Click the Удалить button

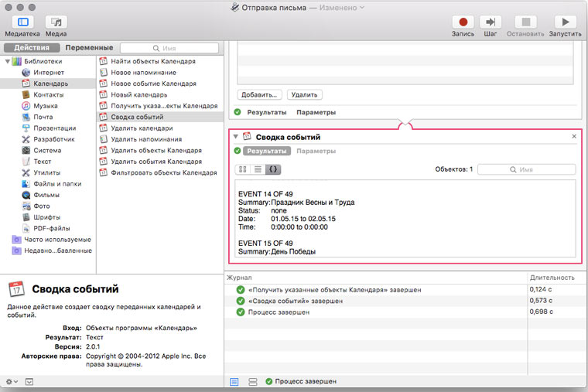point(304,95)
